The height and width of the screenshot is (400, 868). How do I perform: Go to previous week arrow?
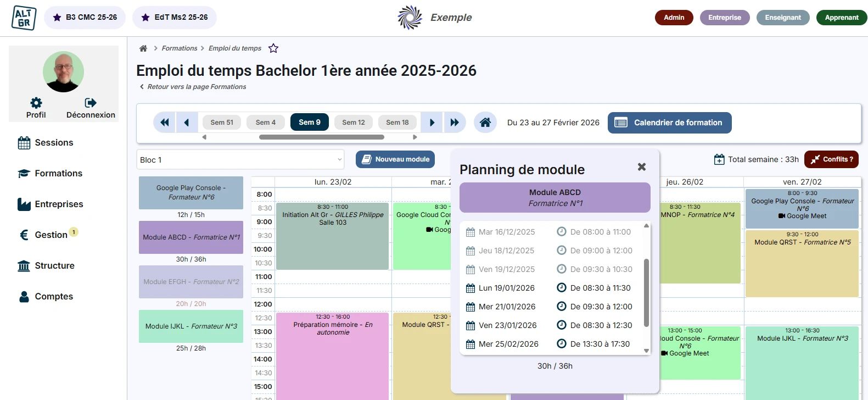point(187,123)
